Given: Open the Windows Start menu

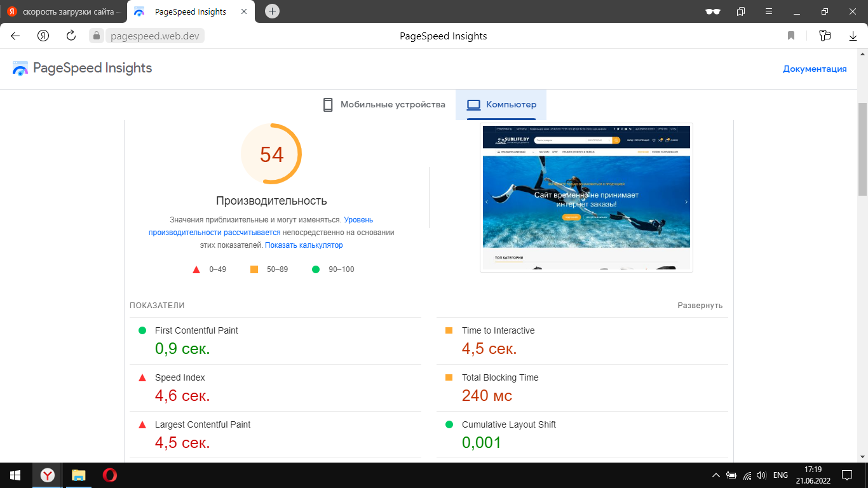Looking at the screenshot, I should [15, 475].
